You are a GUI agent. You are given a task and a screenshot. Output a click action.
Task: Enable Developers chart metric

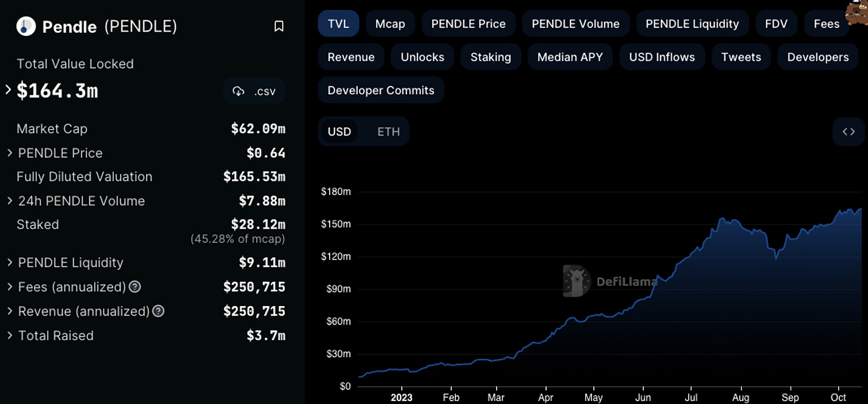(x=818, y=57)
